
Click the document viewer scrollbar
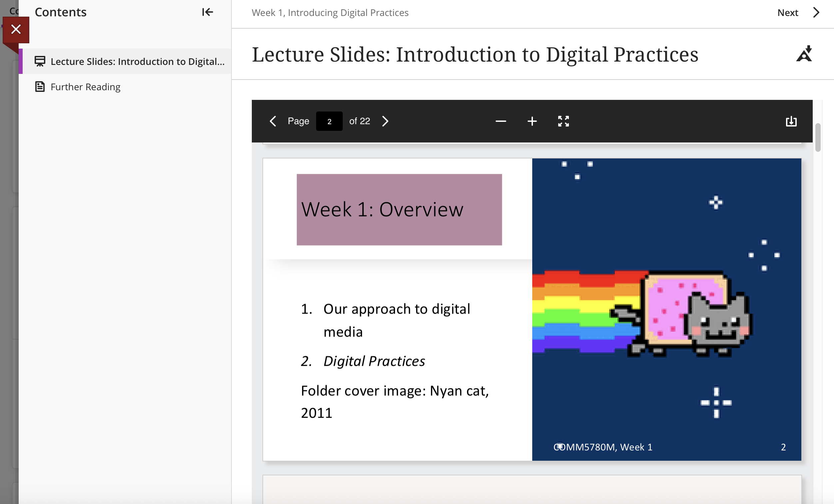[x=818, y=138]
